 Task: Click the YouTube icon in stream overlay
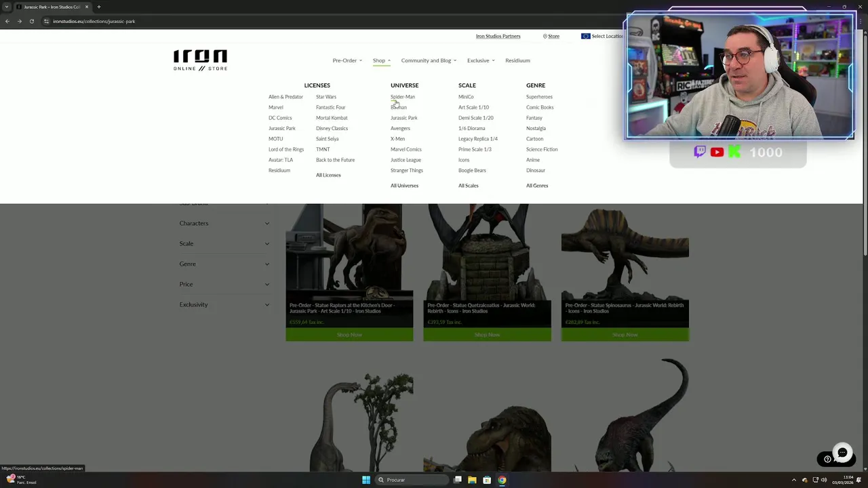(717, 152)
